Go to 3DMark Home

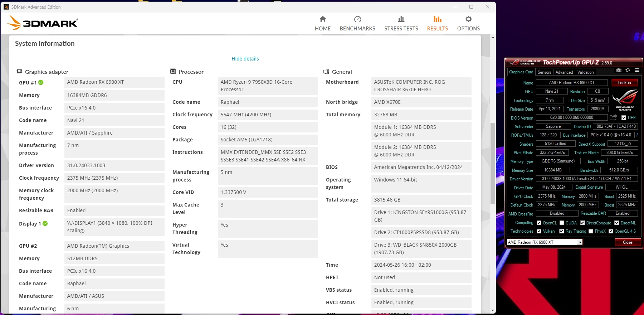322,24
